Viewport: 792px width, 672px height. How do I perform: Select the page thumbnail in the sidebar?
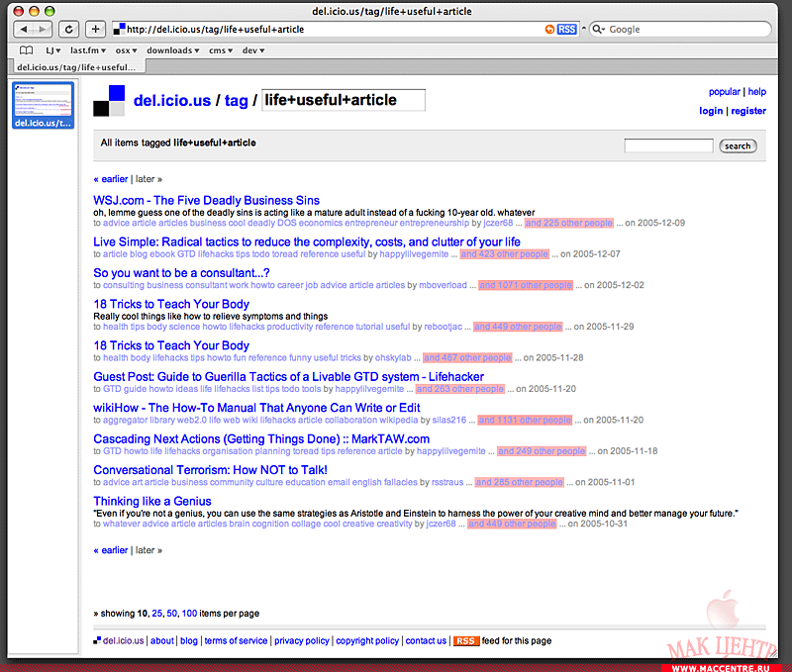pos(44,105)
